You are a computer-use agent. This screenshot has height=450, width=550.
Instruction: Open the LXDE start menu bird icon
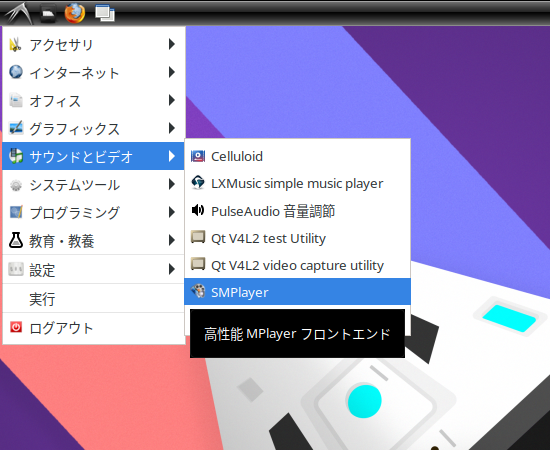(18, 14)
